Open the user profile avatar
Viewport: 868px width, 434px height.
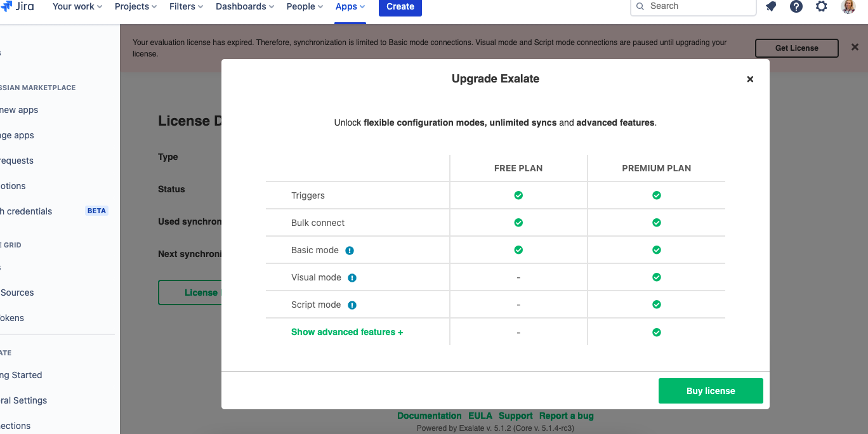point(848,6)
